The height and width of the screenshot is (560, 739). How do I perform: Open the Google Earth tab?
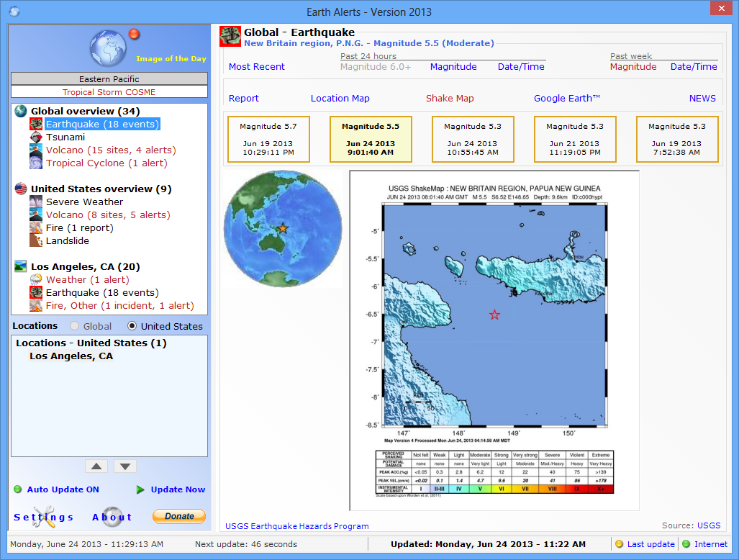coord(567,98)
